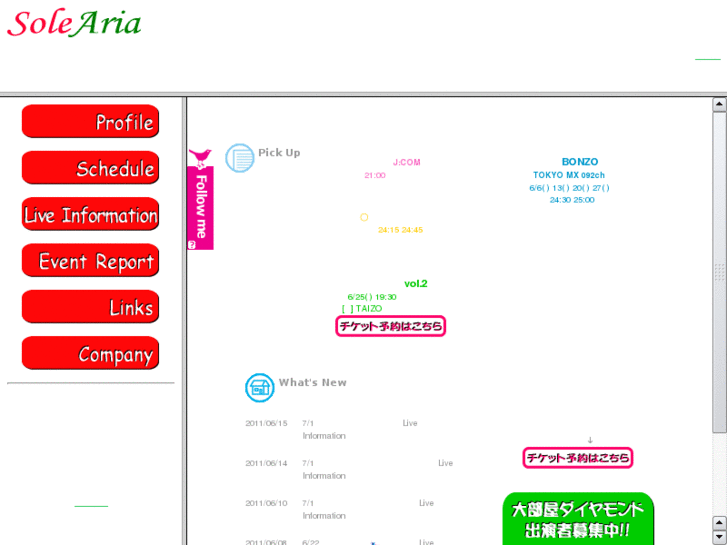Open the Event Report section
The width and height of the screenshot is (727, 545).
click(90, 261)
